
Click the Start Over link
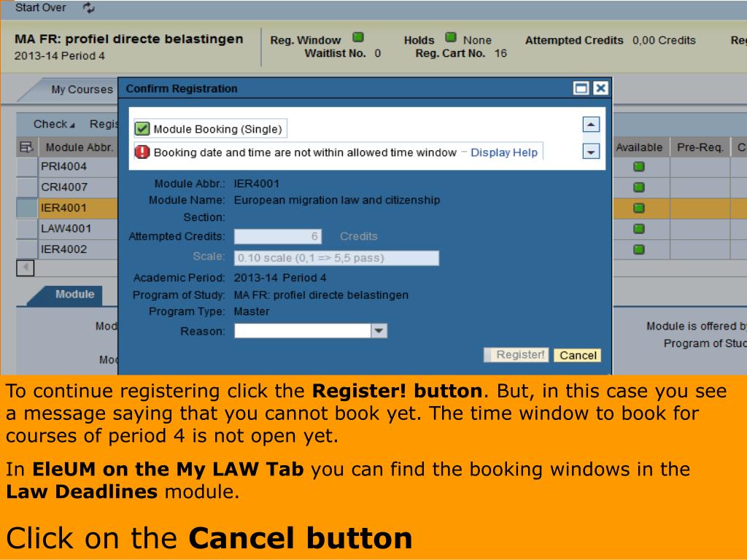(41, 7)
